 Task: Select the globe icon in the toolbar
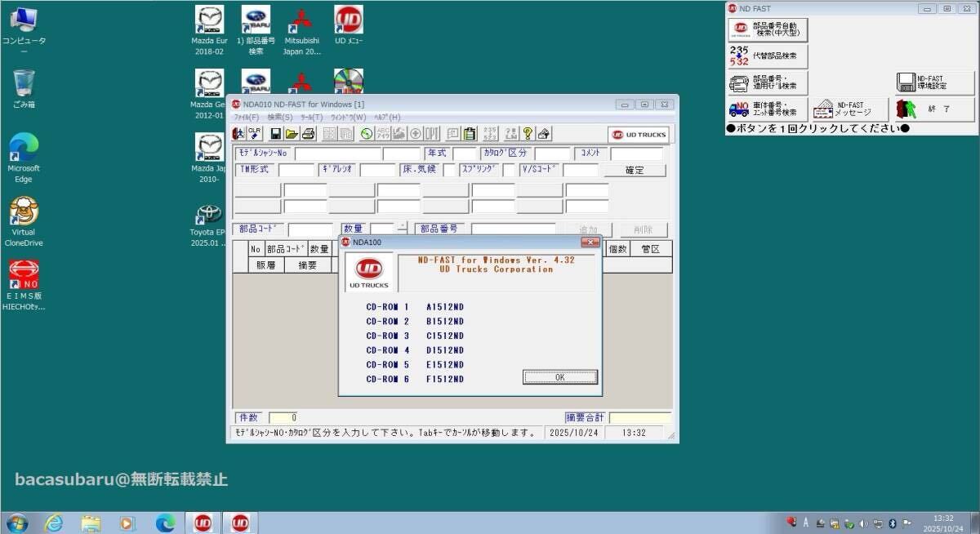coord(365,134)
